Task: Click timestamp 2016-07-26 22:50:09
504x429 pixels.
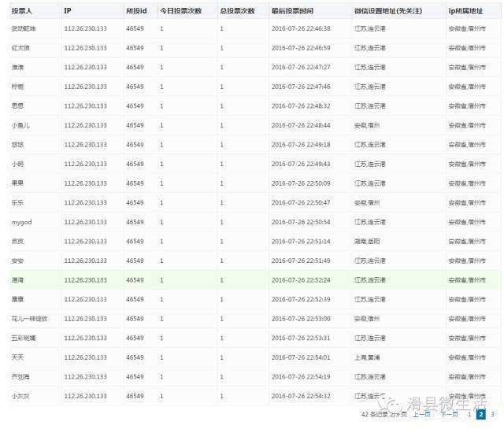Action: pos(301,183)
